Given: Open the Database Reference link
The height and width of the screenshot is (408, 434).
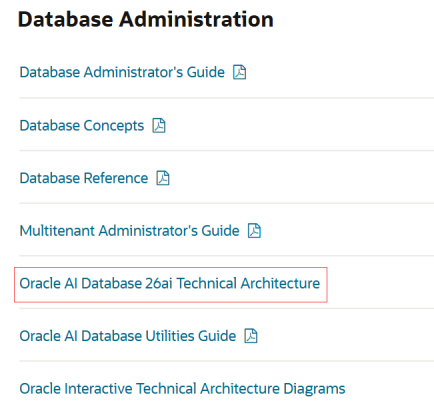Looking at the screenshot, I should (84, 178).
